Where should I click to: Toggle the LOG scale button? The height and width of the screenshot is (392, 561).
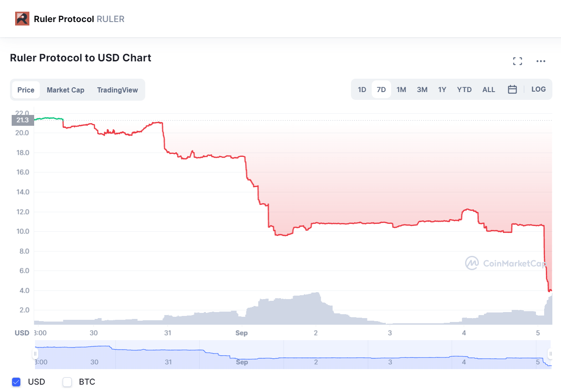point(539,89)
